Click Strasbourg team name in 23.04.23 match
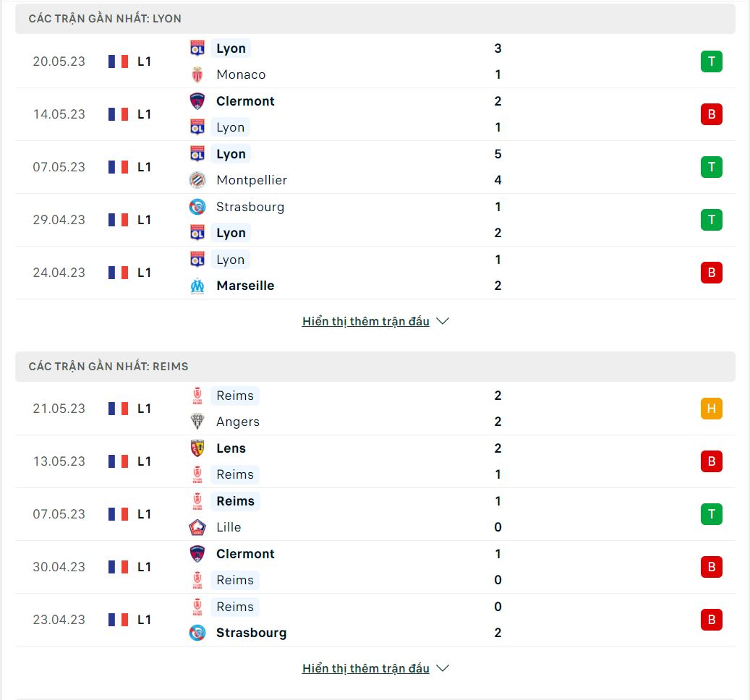Screen dimensions: 750x700 point(252,633)
